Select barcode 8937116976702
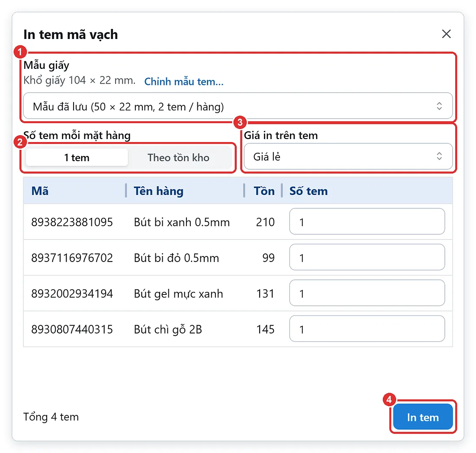The height and width of the screenshot is (453, 476). [72, 258]
